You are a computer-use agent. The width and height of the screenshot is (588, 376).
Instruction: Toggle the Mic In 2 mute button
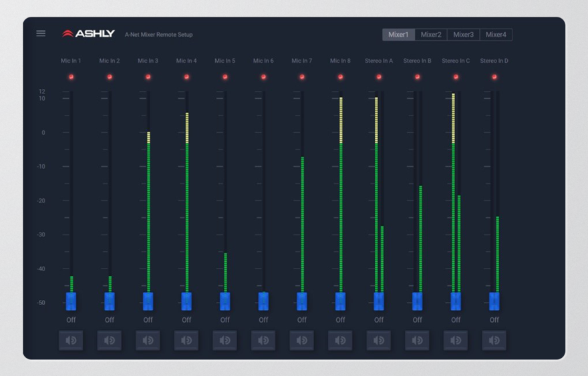tap(109, 341)
